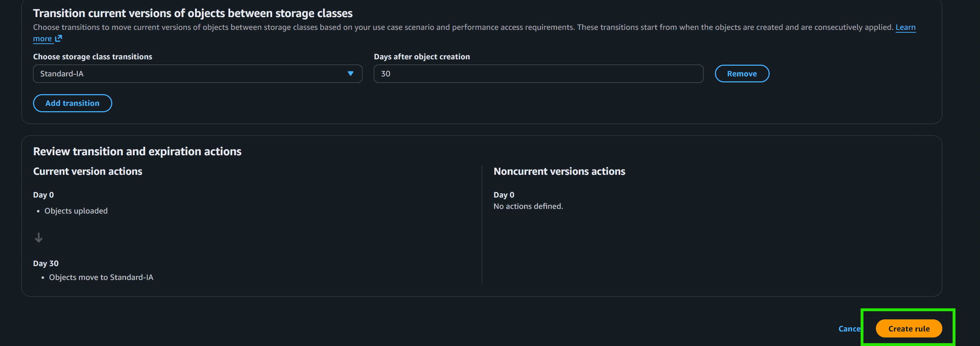Click 'Day 0' under Noncurrent versions actions
Image resolution: width=980 pixels, height=346 pixels.
click(504, 195)
